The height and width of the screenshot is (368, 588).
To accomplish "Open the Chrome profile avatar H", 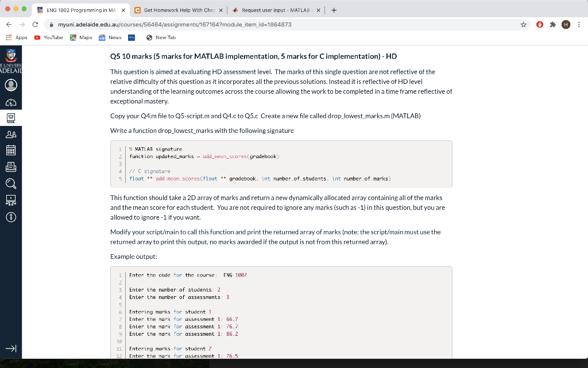I will pyautogui.click(x=566, y=25).
